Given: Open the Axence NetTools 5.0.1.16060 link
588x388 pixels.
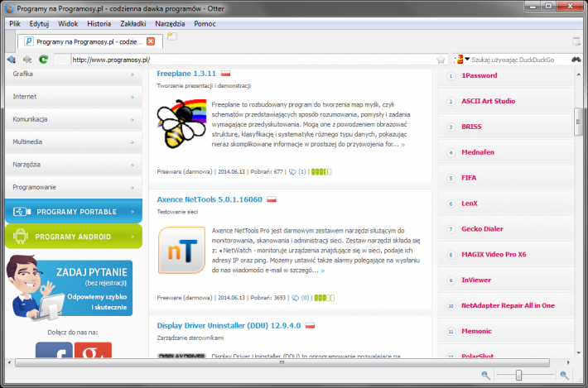Looking at the screenshot, I should tap(210, 199).
